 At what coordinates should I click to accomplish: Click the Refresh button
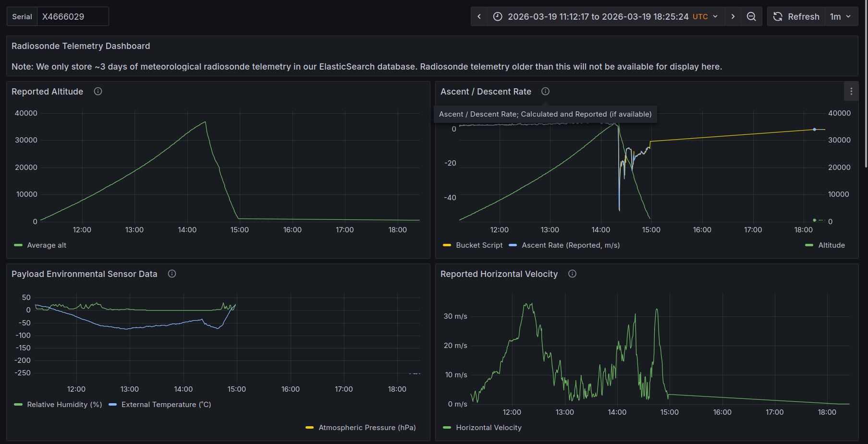[796, 16]
